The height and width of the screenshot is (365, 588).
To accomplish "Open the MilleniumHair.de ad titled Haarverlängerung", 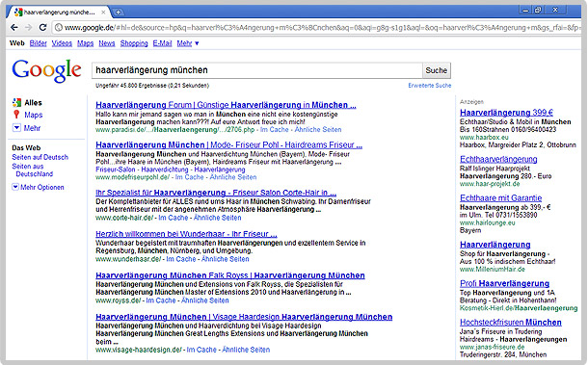I will pyautogui.click(x=495, y=245).
